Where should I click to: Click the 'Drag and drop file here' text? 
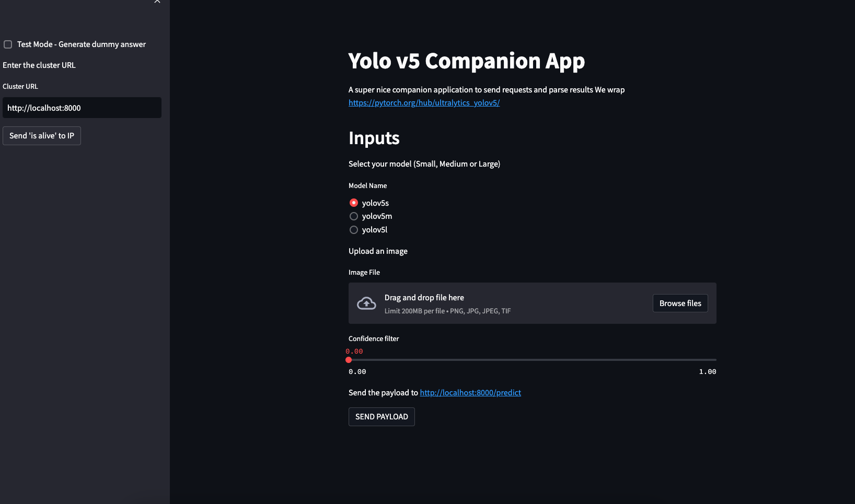424,298
